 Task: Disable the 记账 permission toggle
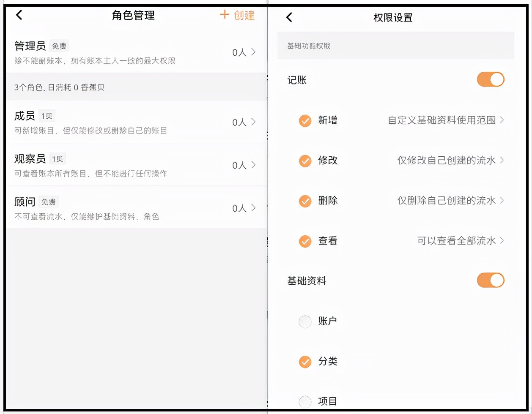pos(491,79)
